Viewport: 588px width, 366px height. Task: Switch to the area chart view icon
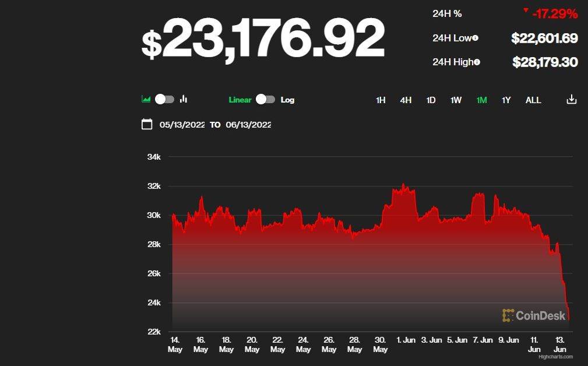pos(146,100)
